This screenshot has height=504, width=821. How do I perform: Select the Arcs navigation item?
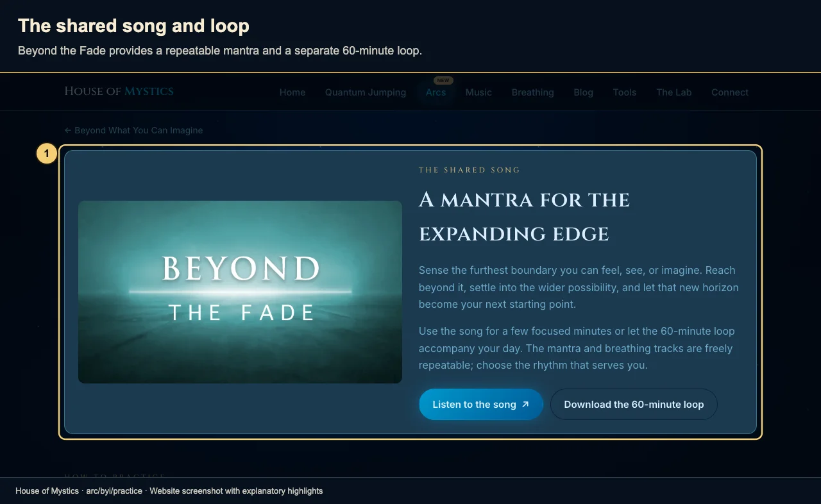click(x=436, y=92)
